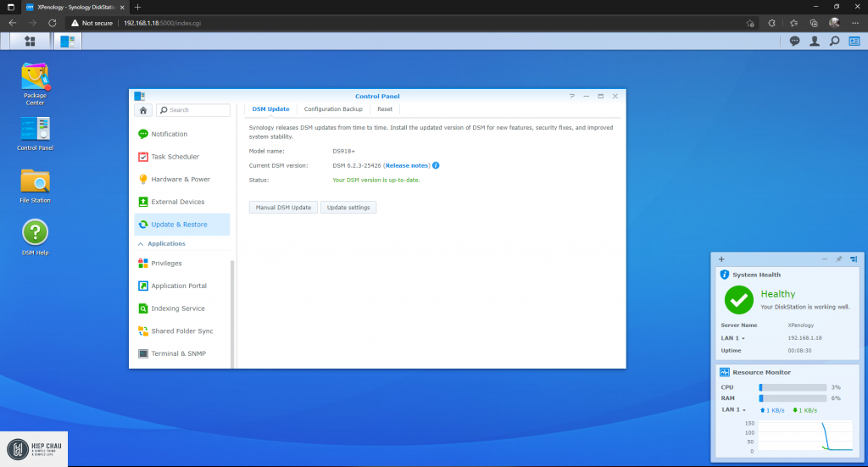Image resolution: width=868 pixels, height=467 pixels.
Task: Reload the page with browser refresh
Action: (x=52, y=23)
